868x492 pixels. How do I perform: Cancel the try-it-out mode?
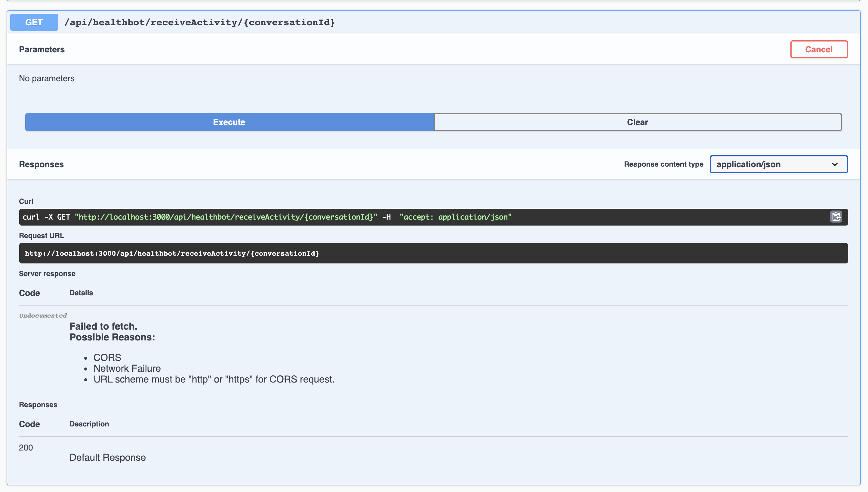coord(818,49)
